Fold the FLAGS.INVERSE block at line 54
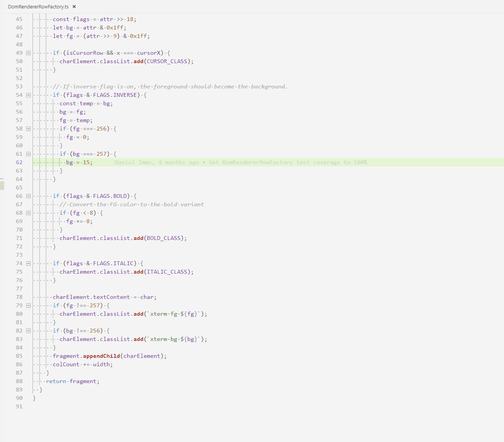The height and width of the screenshot is (442, 504). [28, 95]
